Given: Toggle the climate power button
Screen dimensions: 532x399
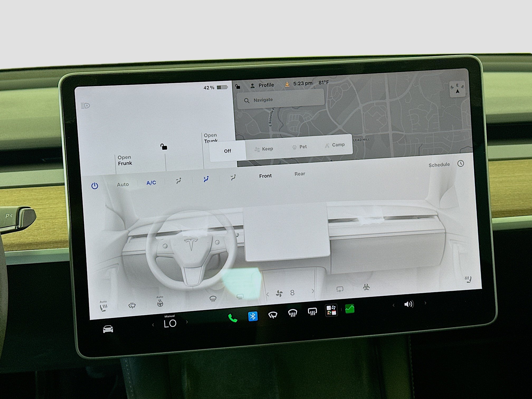Looking at the screenshot, I should (95, 186).
